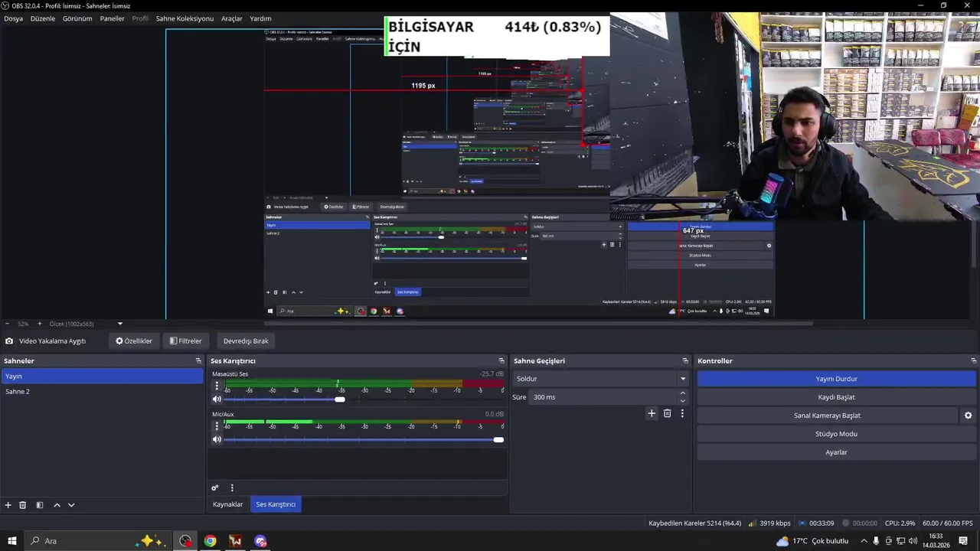The width and height of the screenshot is (980, 551).
Task: Open the Mic/Aux three-dot options
Action: pos(217,425)
